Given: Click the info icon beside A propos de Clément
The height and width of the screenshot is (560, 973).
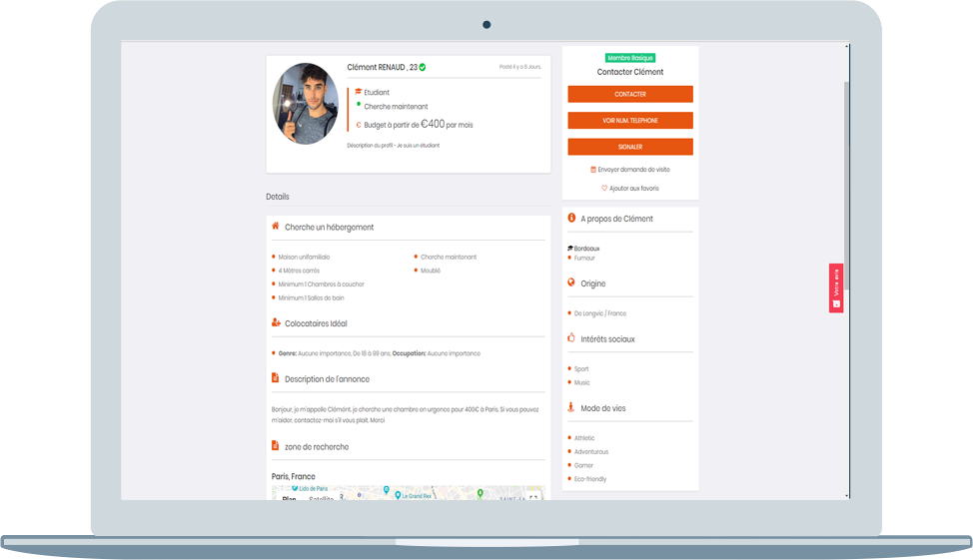Looking at the screenshot, I should (571, 218).
